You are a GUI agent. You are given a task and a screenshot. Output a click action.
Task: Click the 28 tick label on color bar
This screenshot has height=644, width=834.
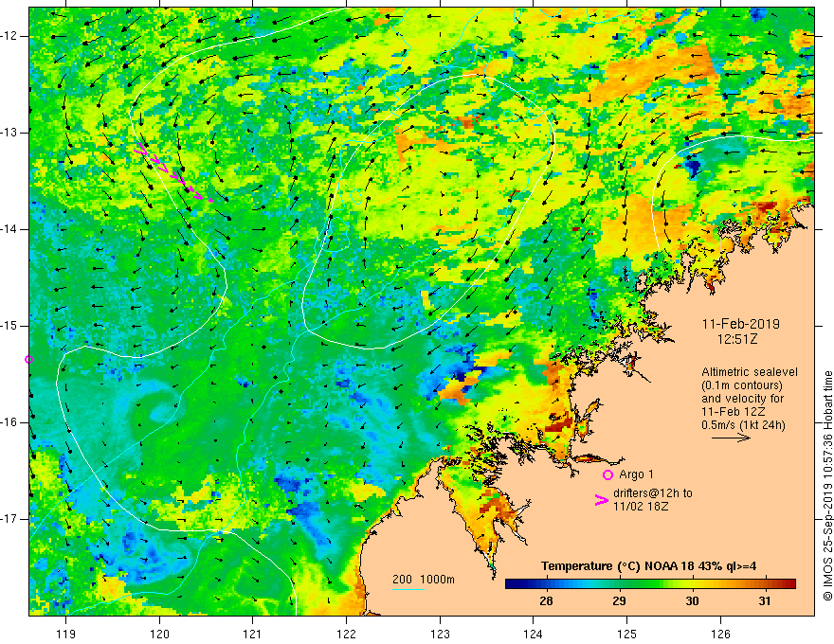click(546, 601)
